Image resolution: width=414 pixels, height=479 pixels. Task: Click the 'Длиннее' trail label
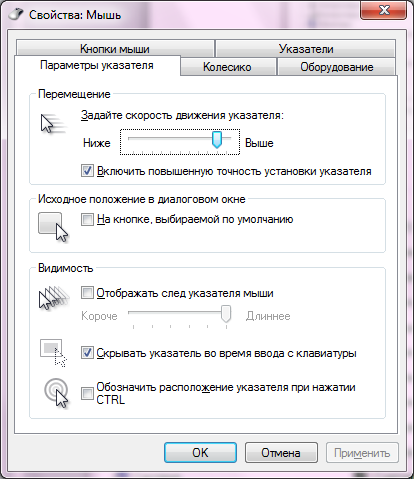tap(268, 316)
